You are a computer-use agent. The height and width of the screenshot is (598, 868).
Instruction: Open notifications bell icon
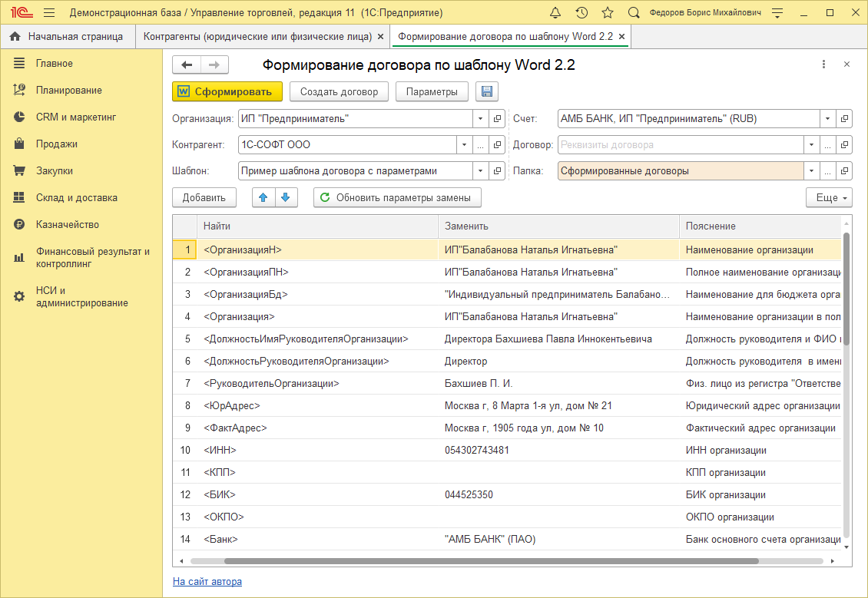pyautogui.click(x=556, y=12)
